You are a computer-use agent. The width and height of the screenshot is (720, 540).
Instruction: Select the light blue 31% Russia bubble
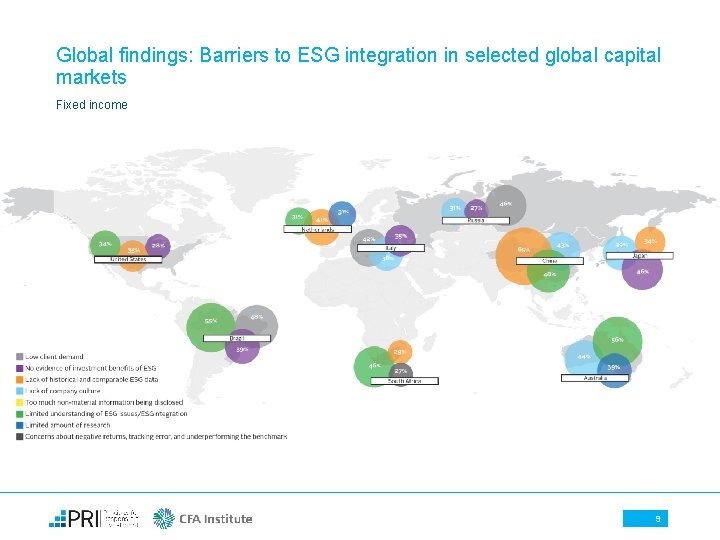[455, 210]
